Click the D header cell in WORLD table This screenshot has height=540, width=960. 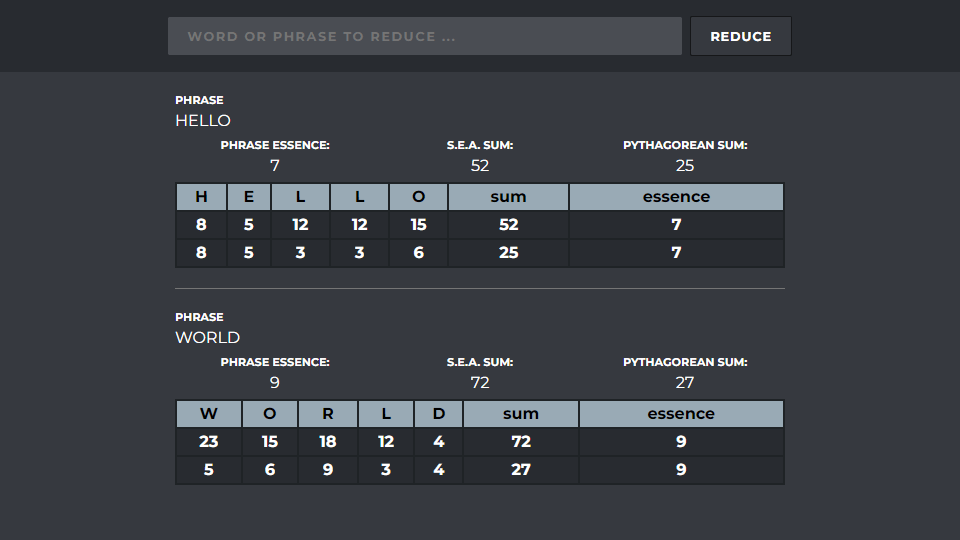click(x=438, y=414)
